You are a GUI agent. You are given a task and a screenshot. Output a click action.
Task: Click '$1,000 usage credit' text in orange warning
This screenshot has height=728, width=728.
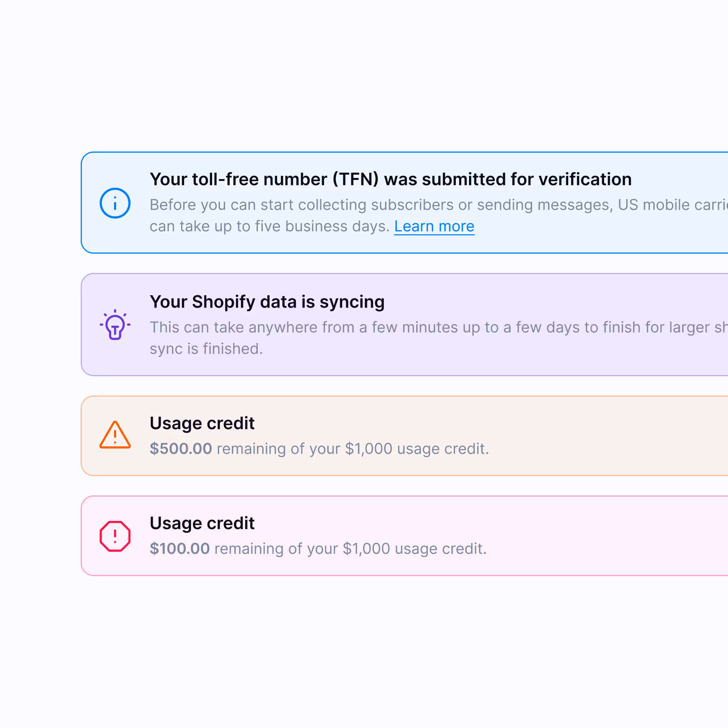417,449
